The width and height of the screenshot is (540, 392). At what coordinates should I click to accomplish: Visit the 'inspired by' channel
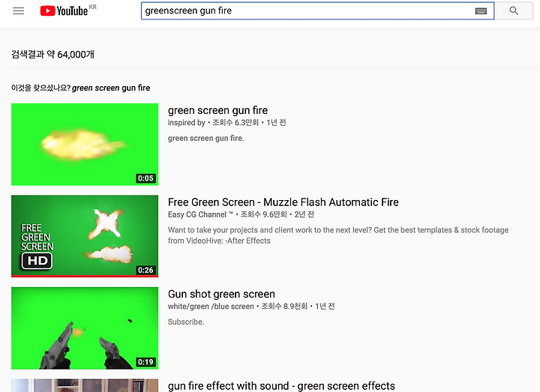tap(186, 122)
